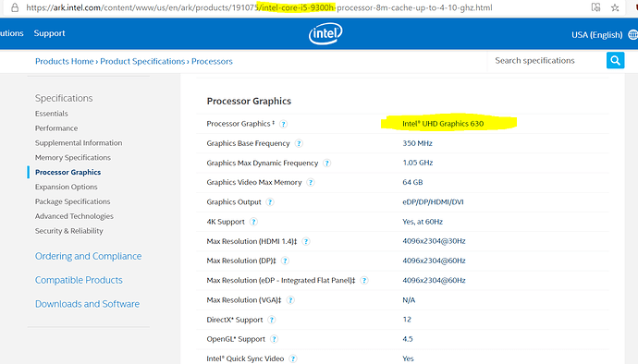The height and width of the screenshot is (364, 638).
Task: Click the Intel logo in header
Action: pyautogui.click(x=325, y=33)
